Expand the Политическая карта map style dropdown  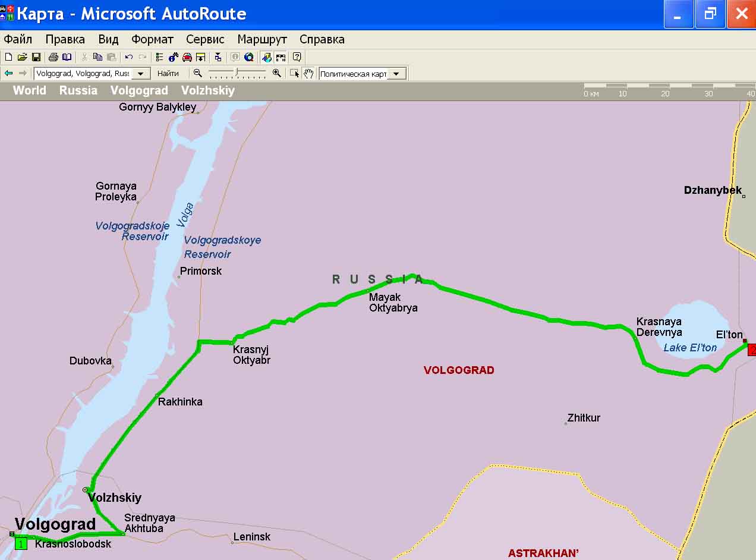396,74
